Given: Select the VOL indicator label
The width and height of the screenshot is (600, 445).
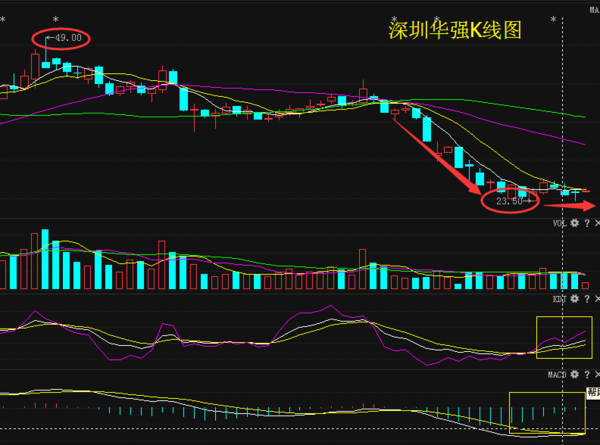Looking at the screenshot, I should [x=559, y=223].
